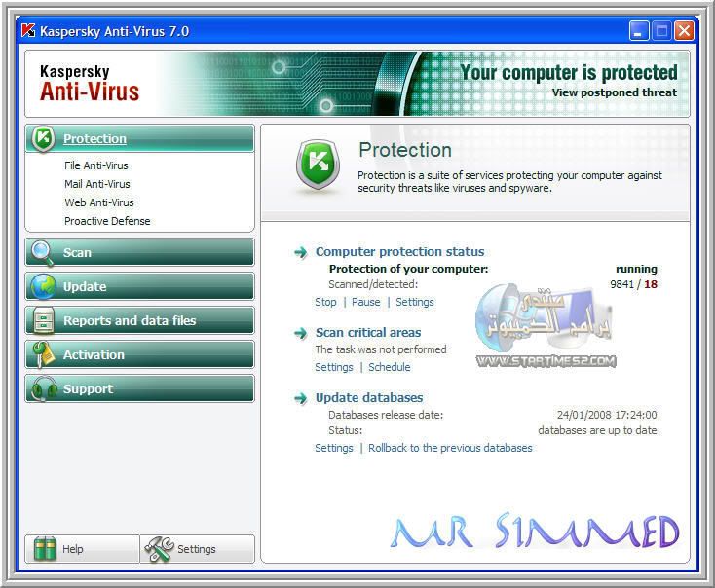Click the Reports file cabinet icon

coord(43,320)
